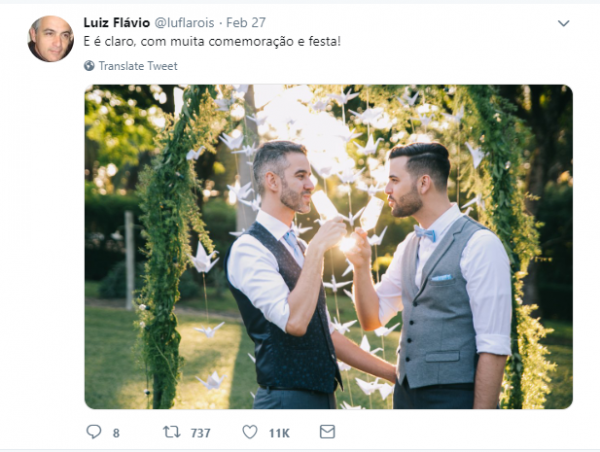Click the tweet text about comemoração e festa

tap(212, 41)
